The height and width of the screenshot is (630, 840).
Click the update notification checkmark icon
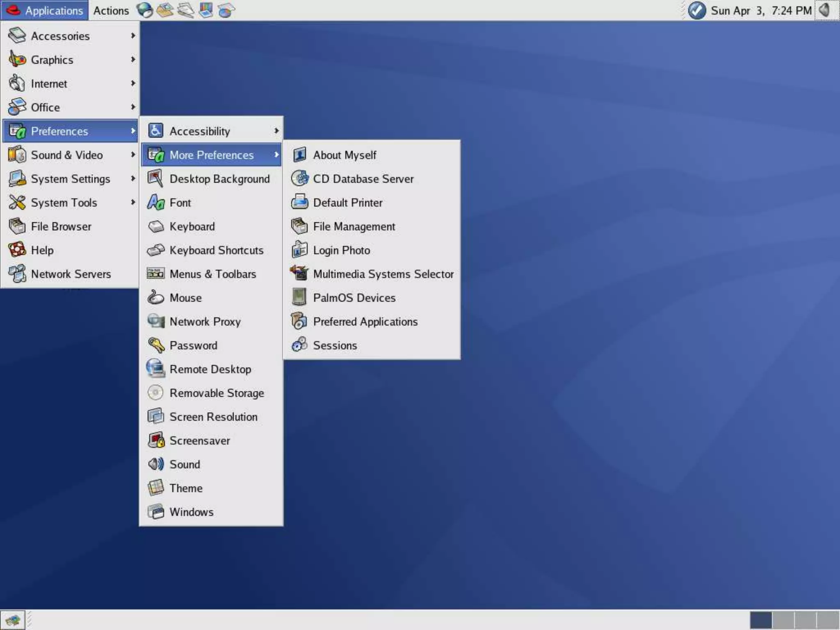(x=696, y=10)
